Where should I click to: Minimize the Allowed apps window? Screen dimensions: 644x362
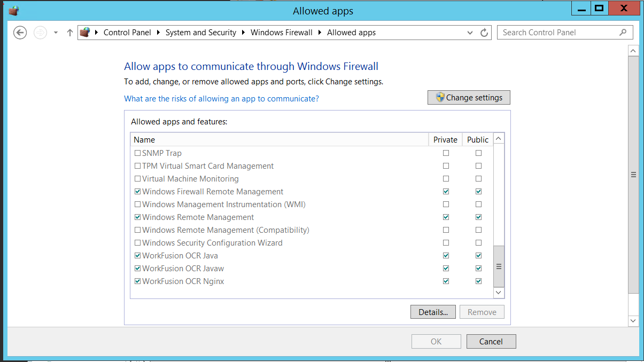point(581,7)
